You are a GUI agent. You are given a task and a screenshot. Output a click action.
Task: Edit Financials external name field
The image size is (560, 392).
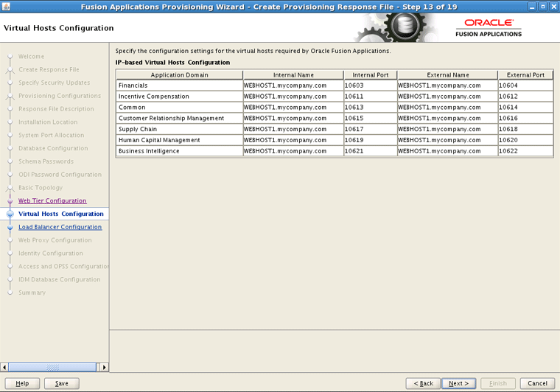(447, 85)
